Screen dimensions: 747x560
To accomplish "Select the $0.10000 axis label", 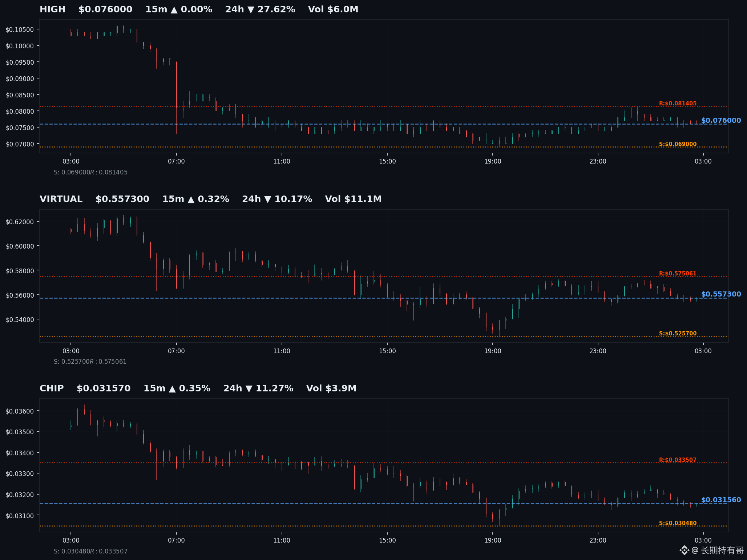I will coord(20,46).
